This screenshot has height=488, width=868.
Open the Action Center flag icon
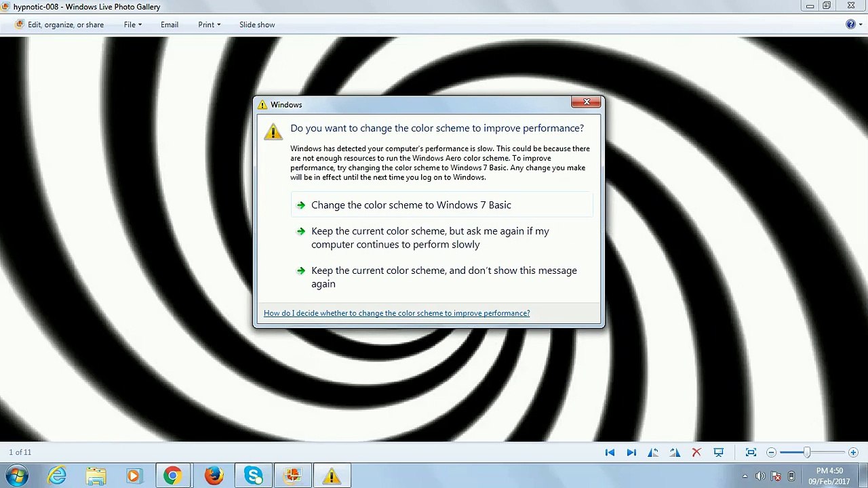pos(776,476)
